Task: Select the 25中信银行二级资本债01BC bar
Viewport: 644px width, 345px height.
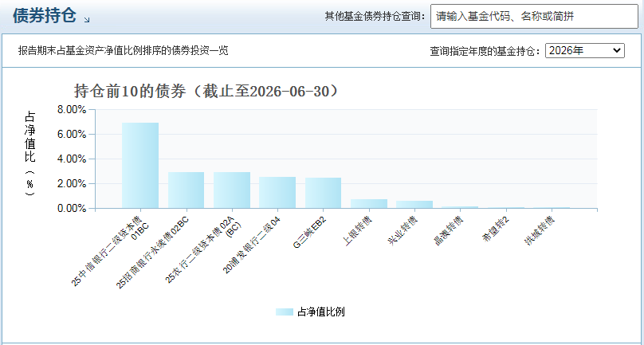Action: [140, 166]
